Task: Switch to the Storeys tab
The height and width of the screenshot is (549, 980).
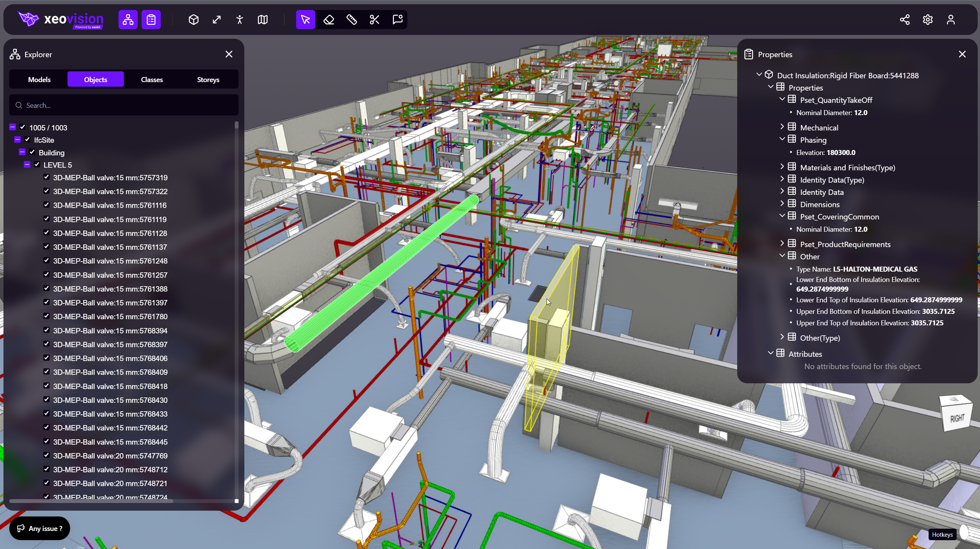Action: coord(208,79)
